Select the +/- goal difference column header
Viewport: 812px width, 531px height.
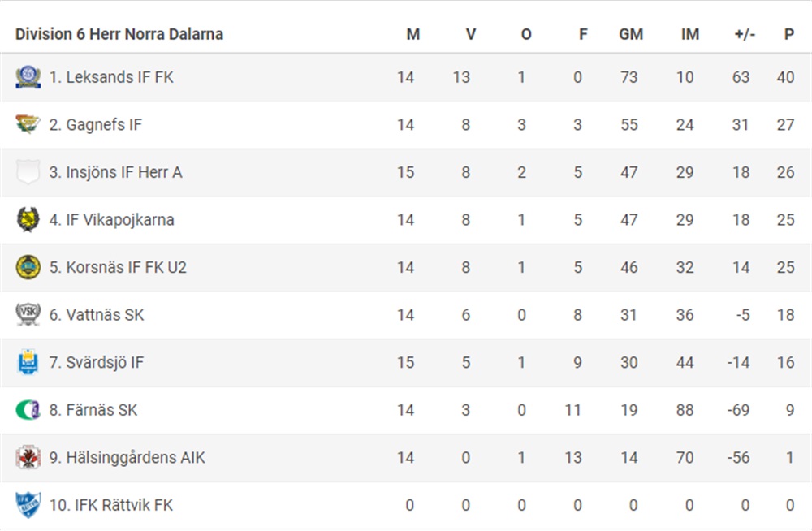744,34
